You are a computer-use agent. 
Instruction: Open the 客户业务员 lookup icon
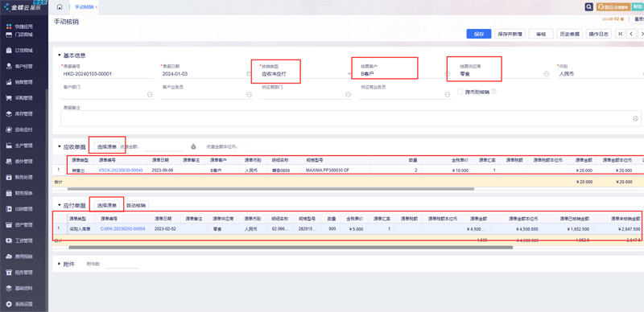coord(250,94)
